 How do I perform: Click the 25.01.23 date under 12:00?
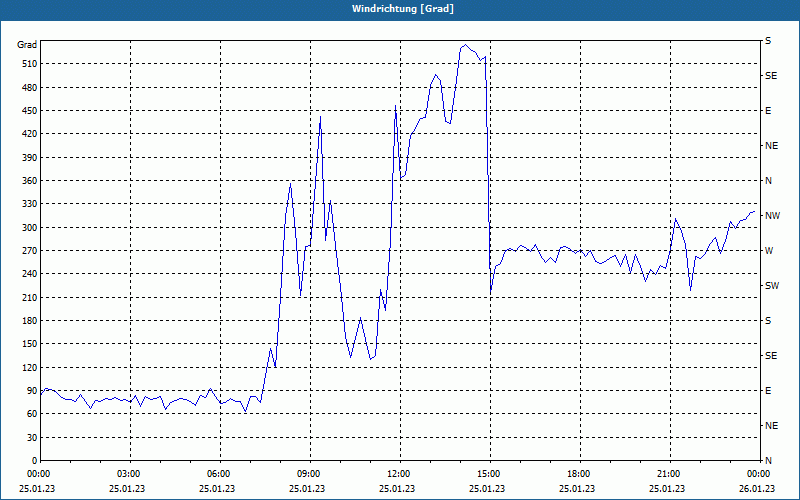click(397, 488)
